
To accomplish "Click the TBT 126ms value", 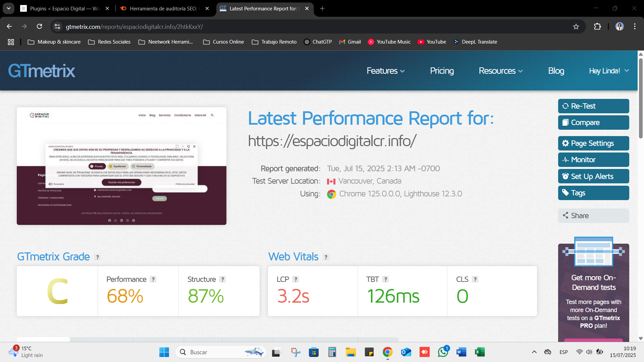I will coord(393,296).
